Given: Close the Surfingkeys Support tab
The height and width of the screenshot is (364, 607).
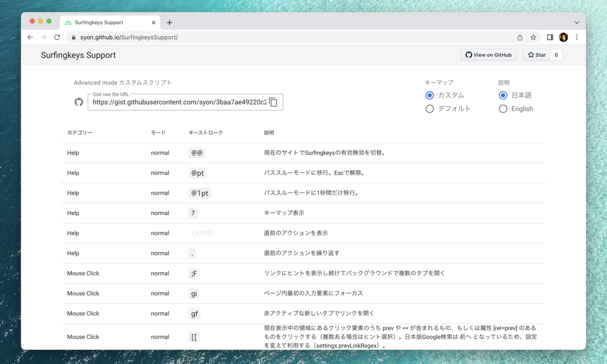Looking at the screenshot, I should [154, 23].
